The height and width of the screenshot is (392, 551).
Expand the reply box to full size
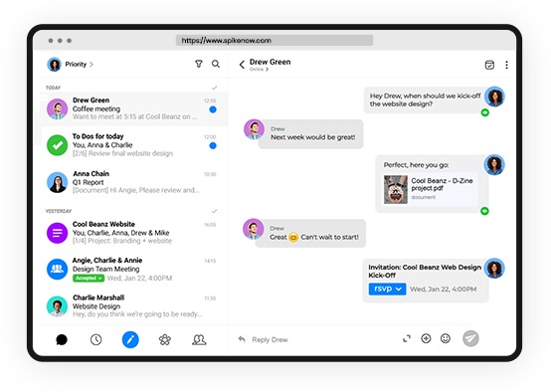click(x=407, y=339)
